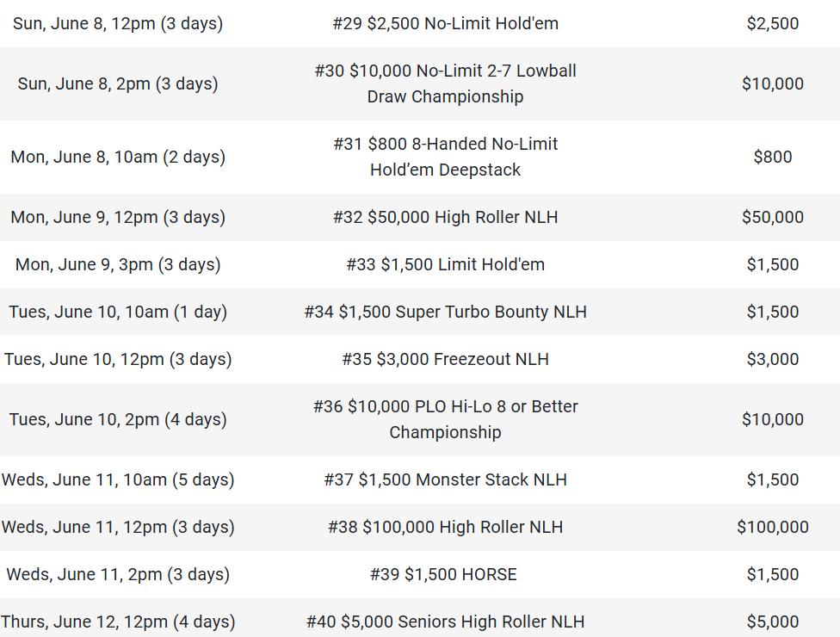The image size is (840, 637).
Task: Click the $100,000 buy-in amount cell
Action: [773, 527]
